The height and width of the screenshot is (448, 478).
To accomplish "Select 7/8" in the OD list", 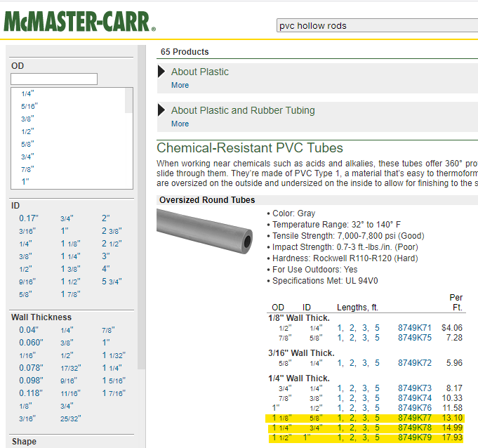I will (27, 169).
